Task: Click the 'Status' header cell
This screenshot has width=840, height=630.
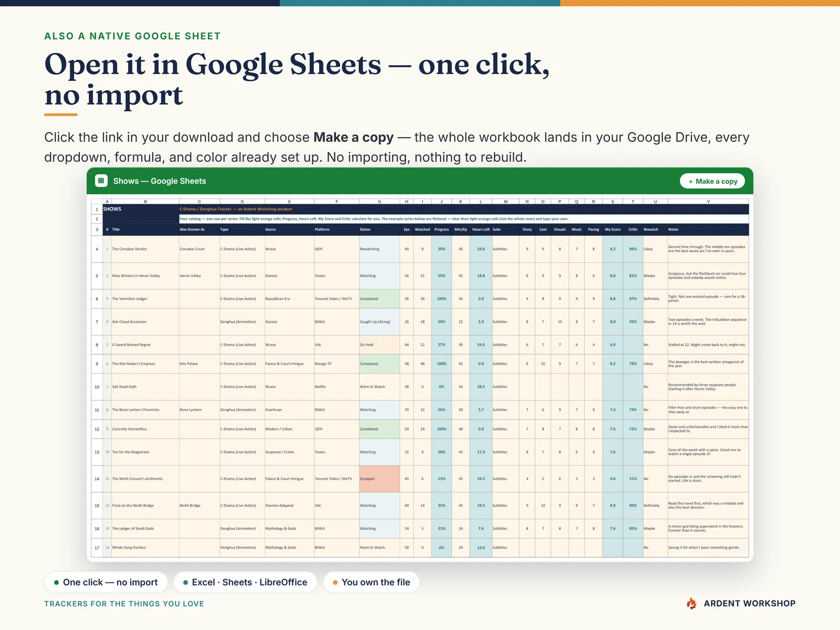Action: (x=380, y=229)
